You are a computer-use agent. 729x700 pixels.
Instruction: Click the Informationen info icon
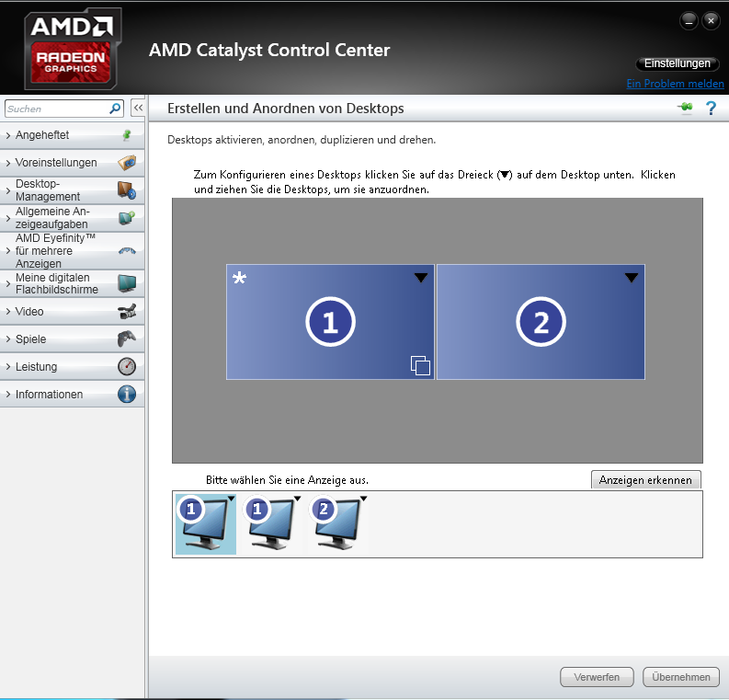127,394
